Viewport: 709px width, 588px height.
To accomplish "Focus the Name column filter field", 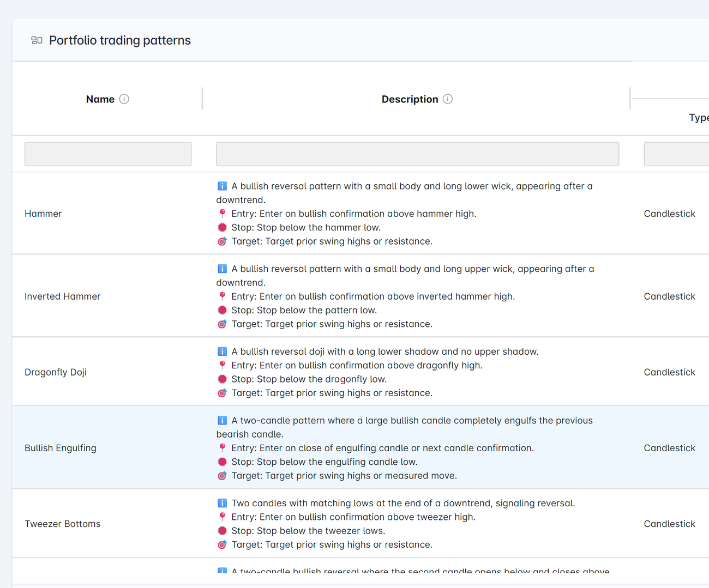I will click(x=108, y=154).
